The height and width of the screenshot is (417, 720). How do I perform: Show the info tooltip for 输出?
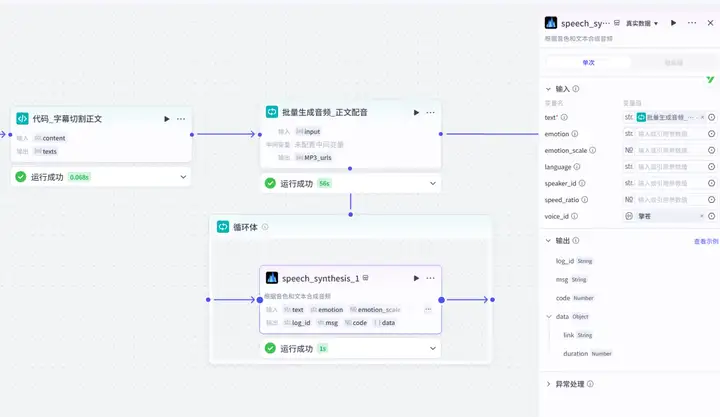(576, 240)
